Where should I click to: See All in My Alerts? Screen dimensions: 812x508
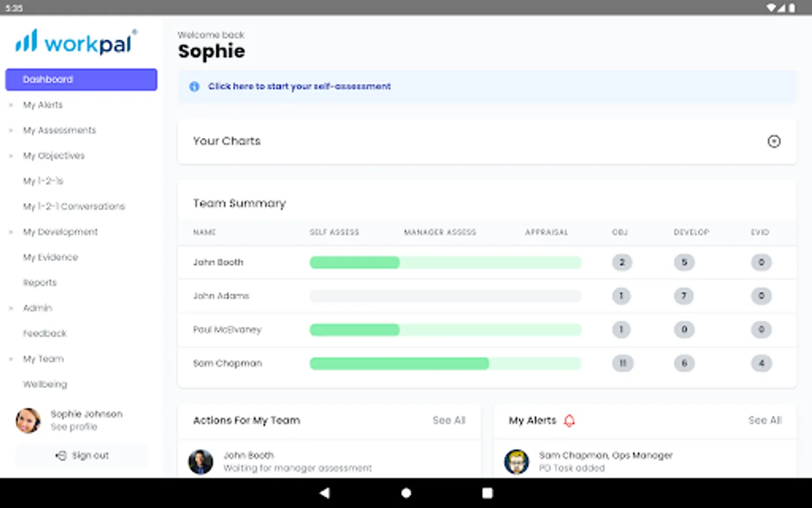pyautogui.click(x=765, y=421)
